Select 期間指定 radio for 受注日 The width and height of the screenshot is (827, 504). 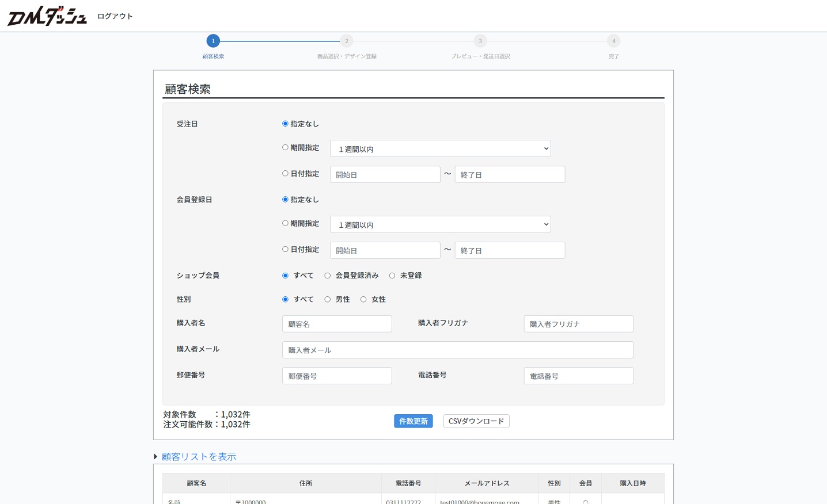[285, 147]
